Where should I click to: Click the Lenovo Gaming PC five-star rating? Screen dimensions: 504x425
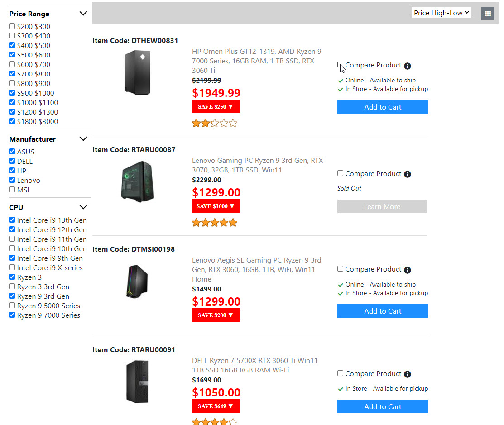tap(215, 223)
